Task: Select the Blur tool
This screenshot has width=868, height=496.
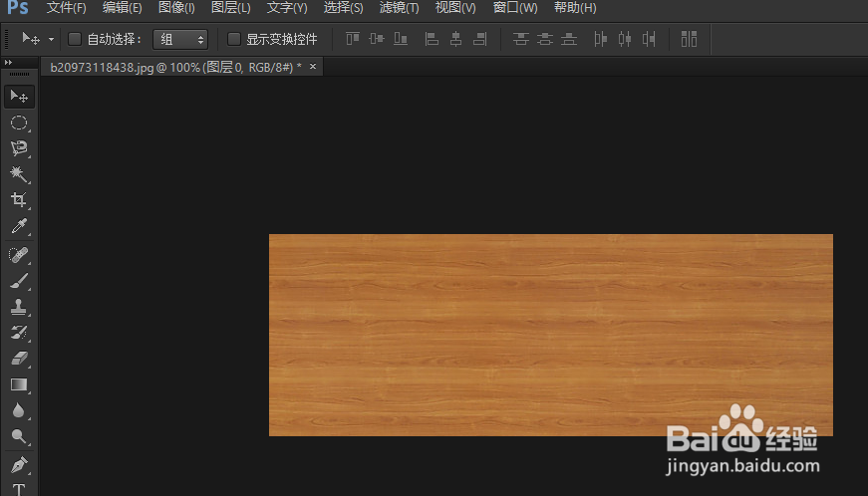Action: coord(19,410)
